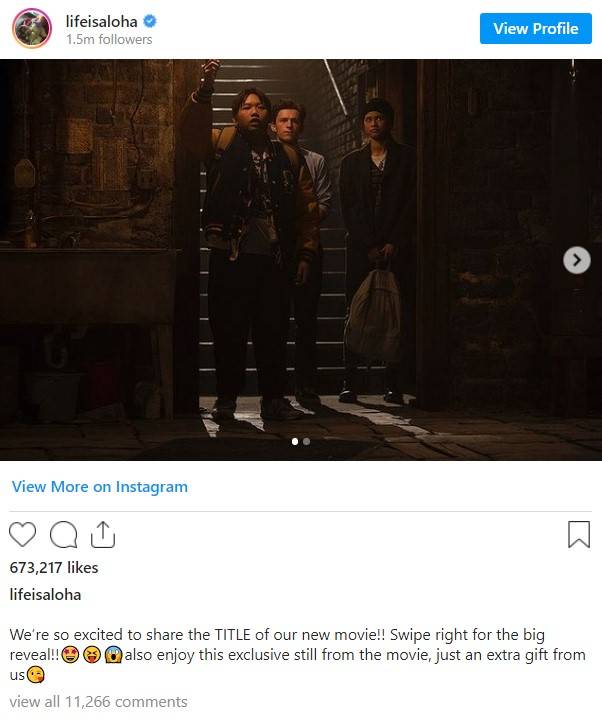The image size is (602, 722).
Task: Click the star-eyed emoji in the caption
Action: coord(70,655)
